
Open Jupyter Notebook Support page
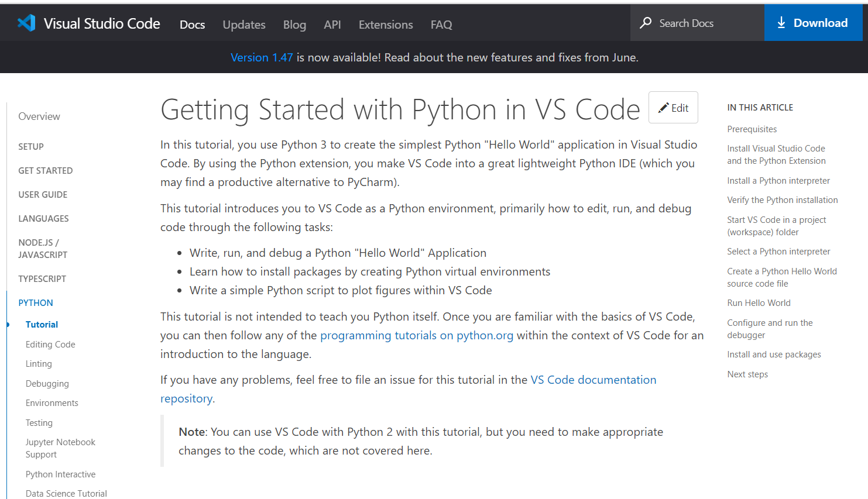pos(60,449)
